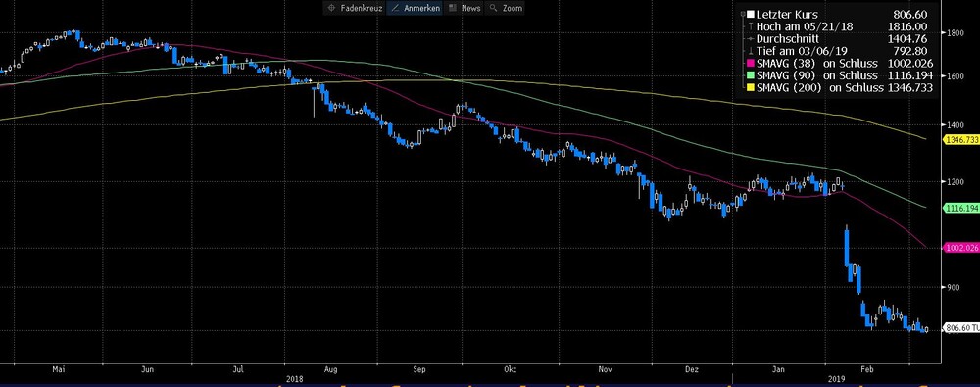Click the February gap-down candlestick near 1000
Image resolution: width=980 pixels, height=387 pixels.
pyautogui.click(x=847, y=246)
